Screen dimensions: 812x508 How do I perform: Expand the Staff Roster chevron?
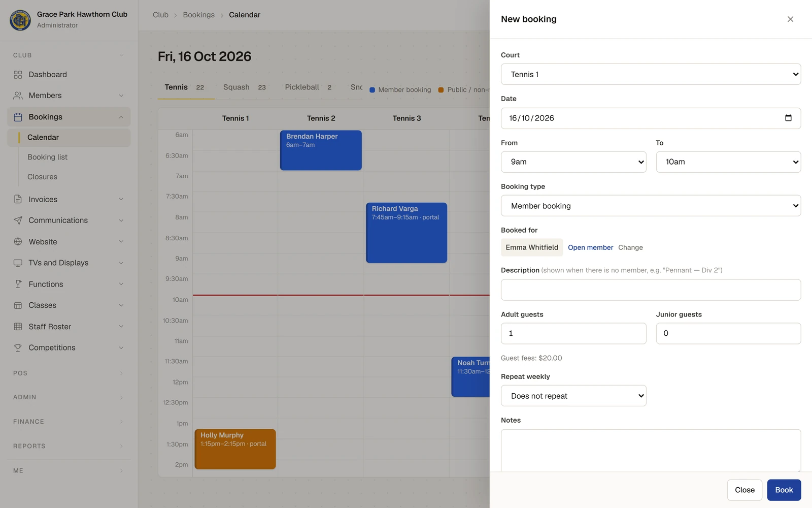pos(121,327)
